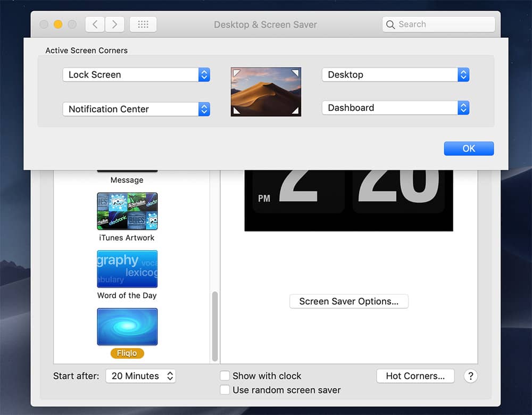Select the iTunes Artwork screen saver
The image size is (532, 415).
127,211
